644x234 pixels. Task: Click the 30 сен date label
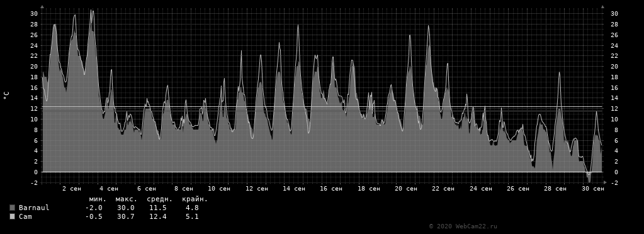[592, 189]
